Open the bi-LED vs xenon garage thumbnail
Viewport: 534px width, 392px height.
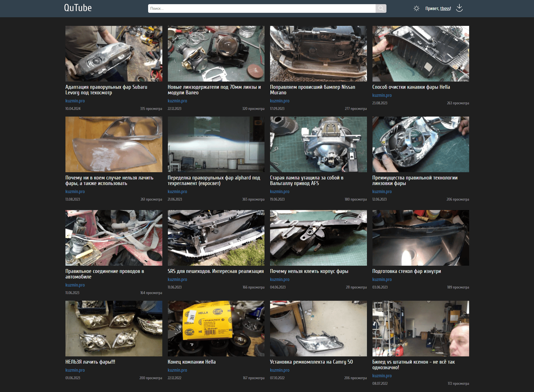coord(420,328)
